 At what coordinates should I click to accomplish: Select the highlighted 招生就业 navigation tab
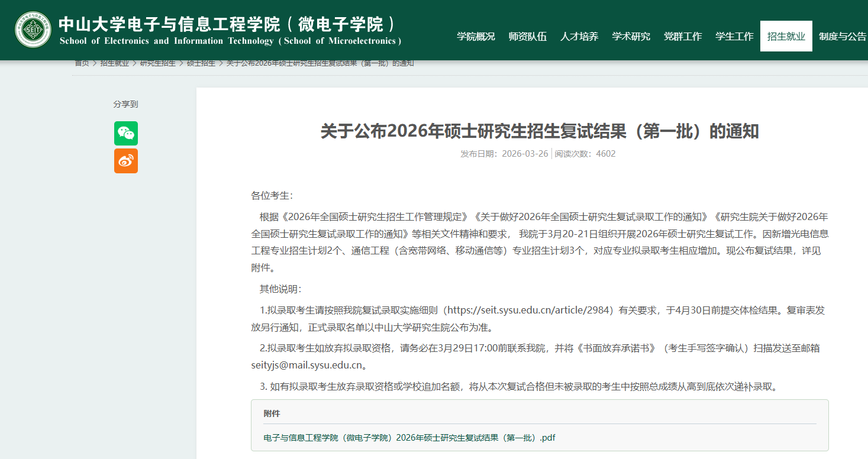(786, 37)
